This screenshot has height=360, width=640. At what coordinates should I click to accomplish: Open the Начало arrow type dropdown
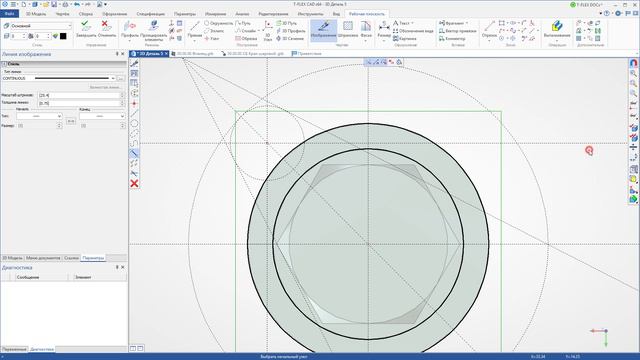point(60,116)
